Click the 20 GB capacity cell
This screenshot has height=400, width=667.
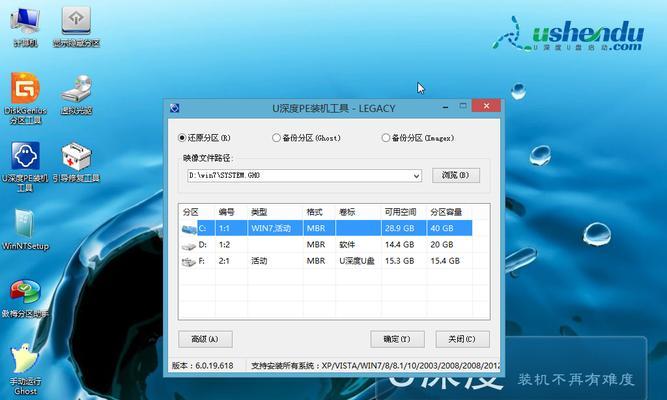point(449,245)
